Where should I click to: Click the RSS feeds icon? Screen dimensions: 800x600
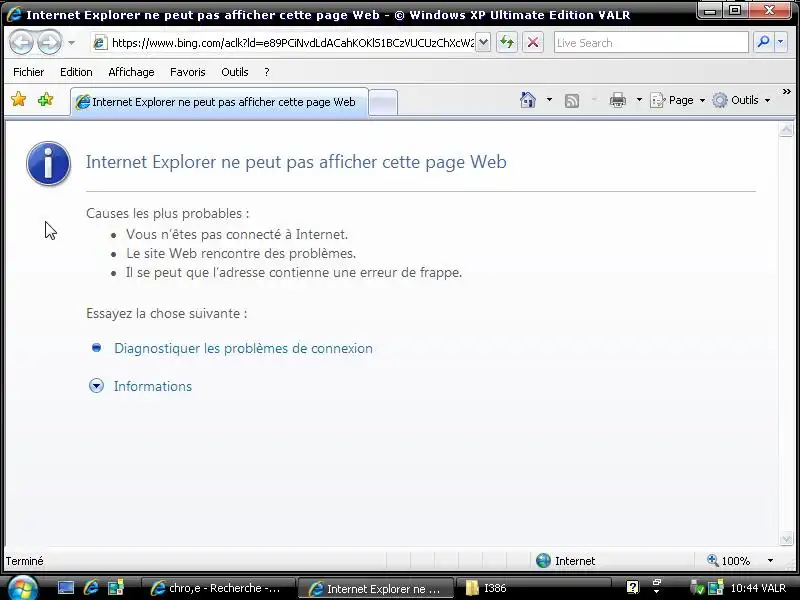point(572,101)
